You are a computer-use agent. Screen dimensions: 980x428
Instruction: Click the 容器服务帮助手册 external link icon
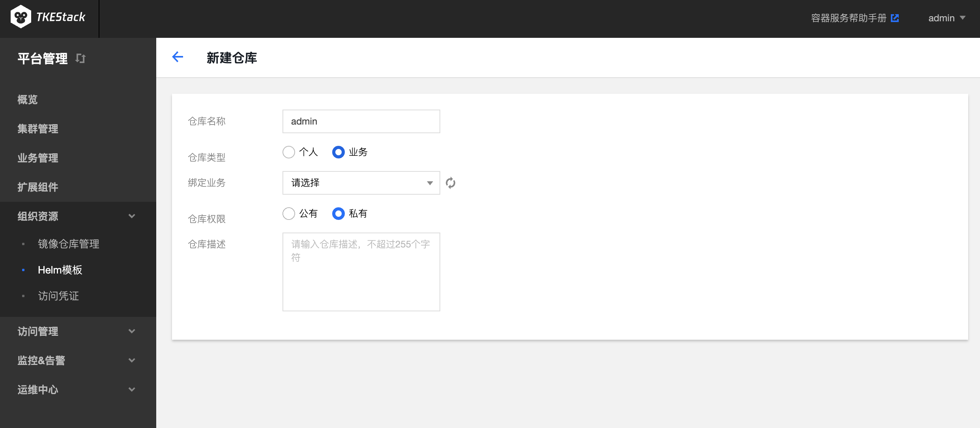(x=895, y=18)
